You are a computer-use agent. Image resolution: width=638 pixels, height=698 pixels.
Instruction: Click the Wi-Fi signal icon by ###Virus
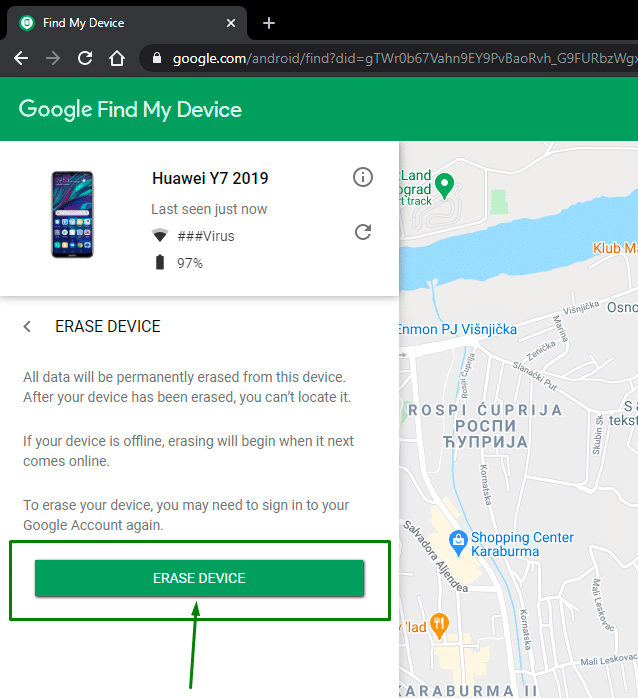(160, 235)
